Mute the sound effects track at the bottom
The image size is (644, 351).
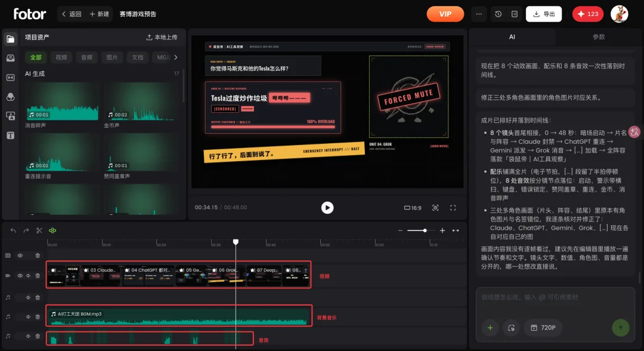(x=29, y=336)
